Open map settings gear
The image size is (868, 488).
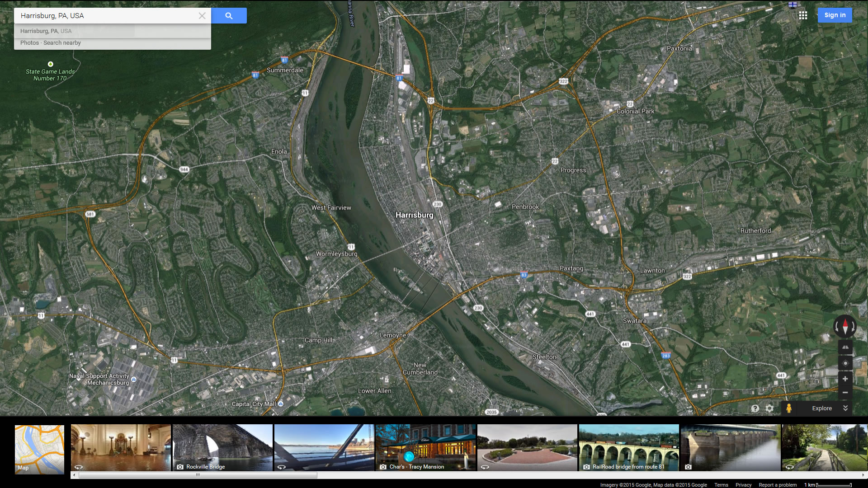[769, 408]
